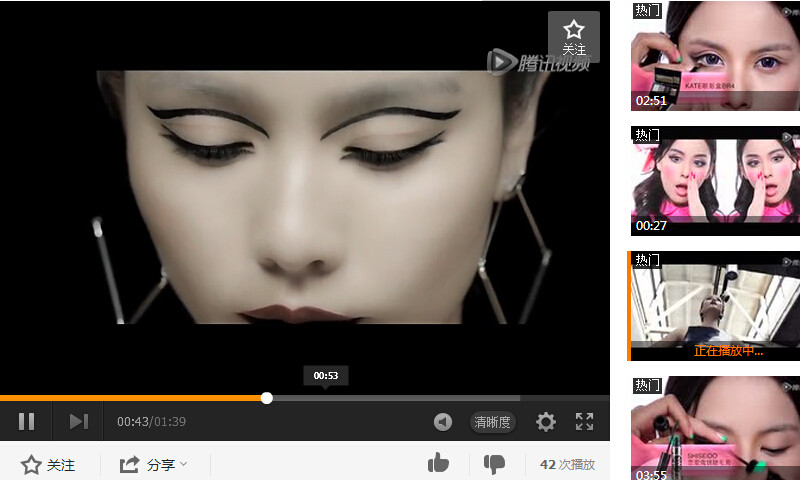Click the progress bar playhead handle

click(x=266, y=398)
